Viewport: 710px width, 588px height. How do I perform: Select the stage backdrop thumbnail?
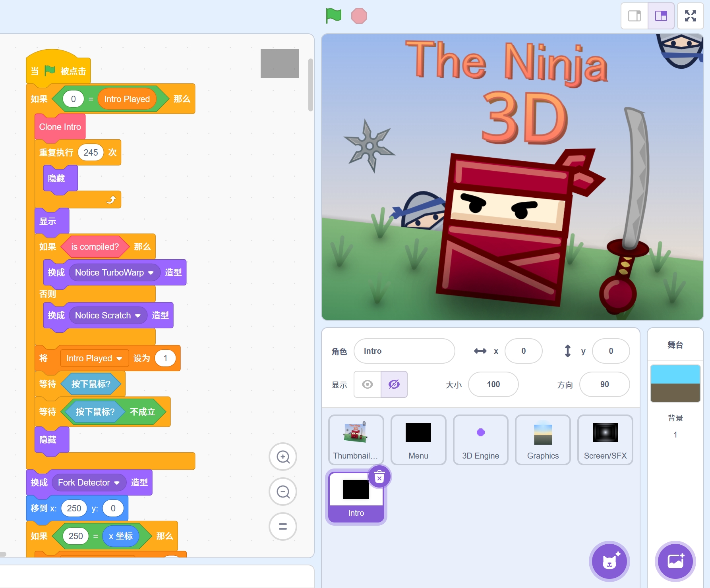675,383
